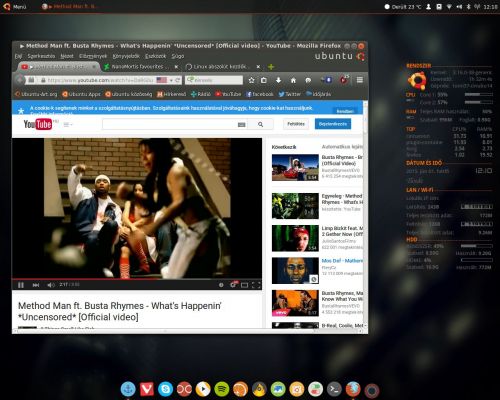Open a new tab with the plus
Screen dimensions: 500x400
(271, 67)
